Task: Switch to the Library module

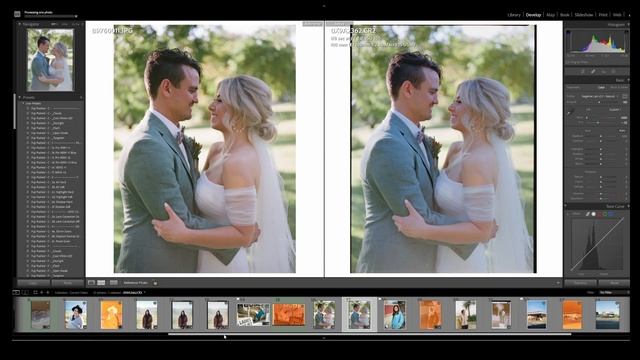Action: pos(514,15)
